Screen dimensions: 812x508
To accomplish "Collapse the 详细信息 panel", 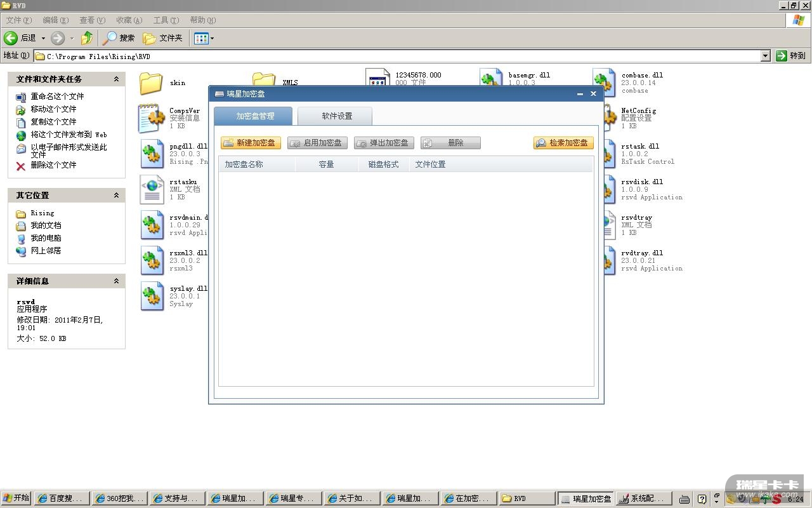I will tap(116, 281).
